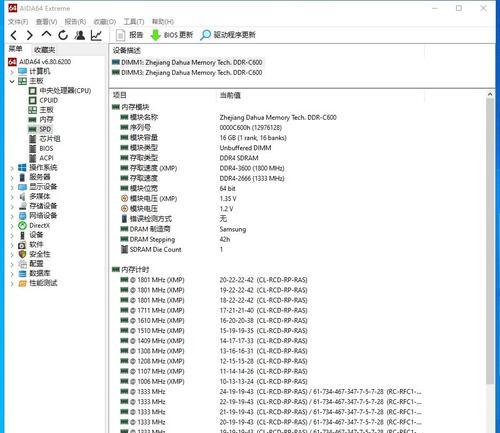The height and width of the screenshot is (433, 500).
Task: Select the DRAM 制造商 Samsung row
Action: 183,229
